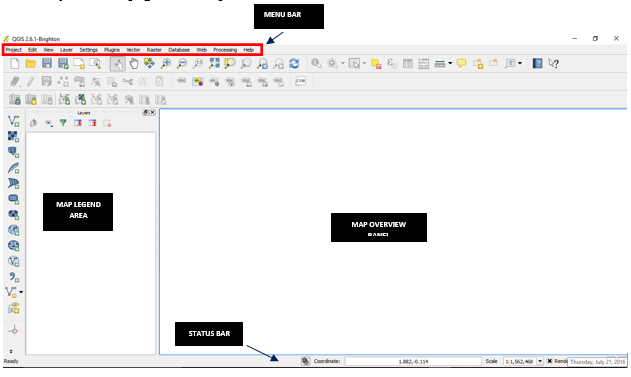Click the Add Vector Layer sidebar icon
The height and width of the screenshot is (377, 631).
click(x=13, y=121)
